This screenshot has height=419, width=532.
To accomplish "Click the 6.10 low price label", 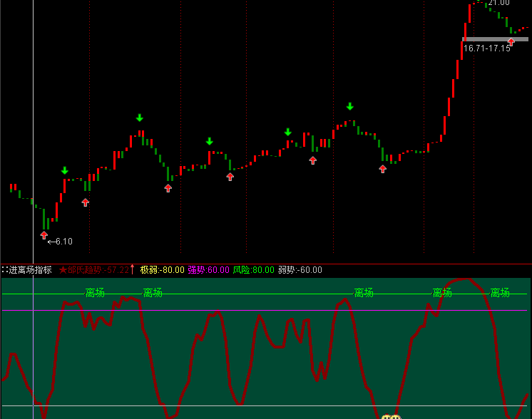I will tap(63, 242).
